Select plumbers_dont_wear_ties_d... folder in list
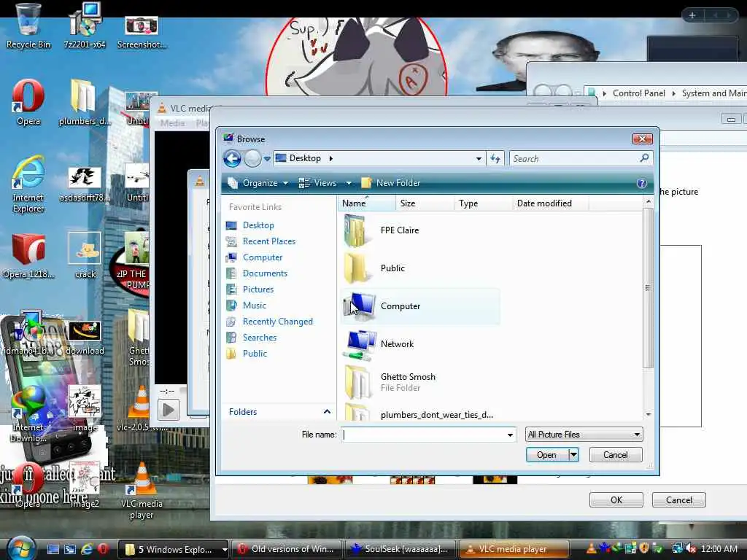Viewport: 747px width, 560px height. [419, 413]
